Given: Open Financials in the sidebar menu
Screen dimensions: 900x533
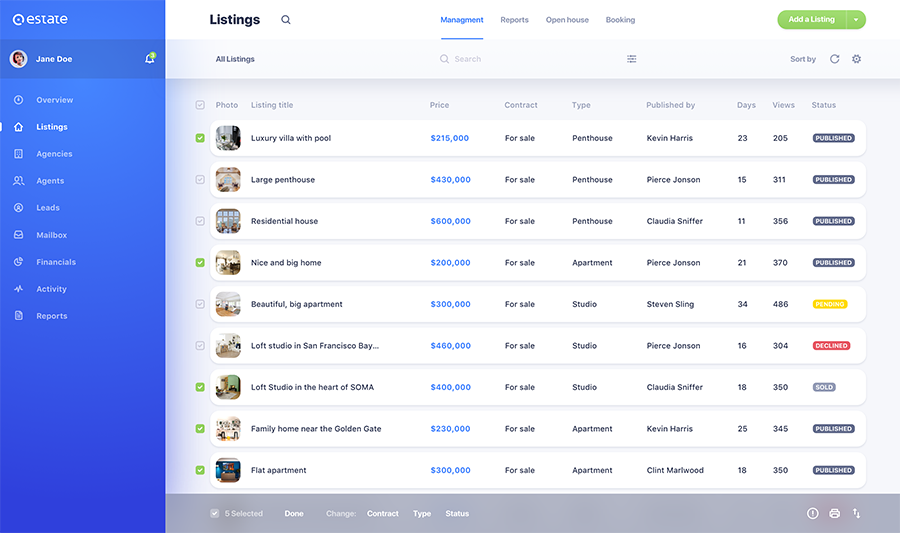Looking at the screenshot, I should [56, 262].
